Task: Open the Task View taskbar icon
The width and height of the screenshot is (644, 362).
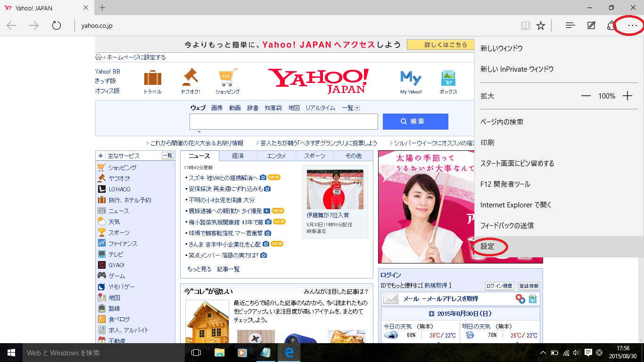Action: (x=196, y=353)
